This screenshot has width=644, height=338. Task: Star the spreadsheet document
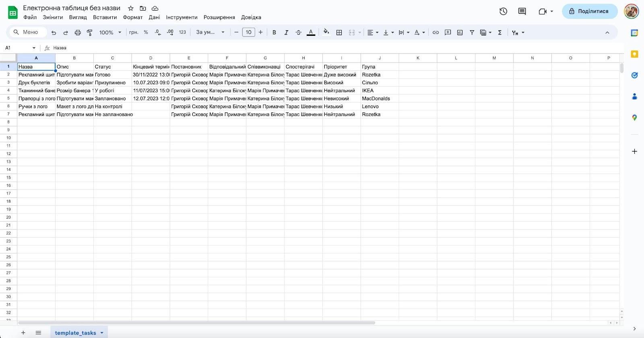click(131, 8)
